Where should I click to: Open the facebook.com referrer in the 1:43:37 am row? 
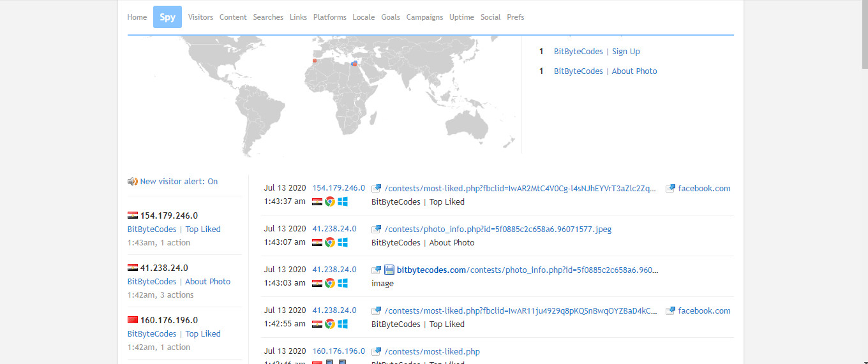click(x=704, y=189)
